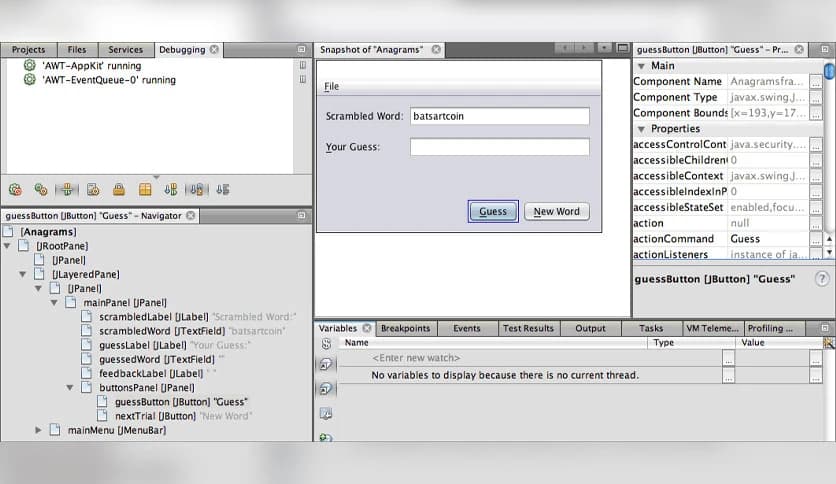Click the last sort-lines icon in debugging toolbar
This screenshot has height=484, width=836.
click(223, 189)
